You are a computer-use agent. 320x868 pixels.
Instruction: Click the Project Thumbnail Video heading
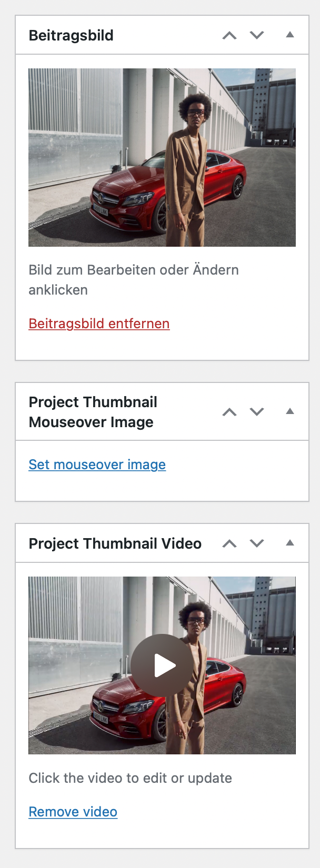coord(115,543)
